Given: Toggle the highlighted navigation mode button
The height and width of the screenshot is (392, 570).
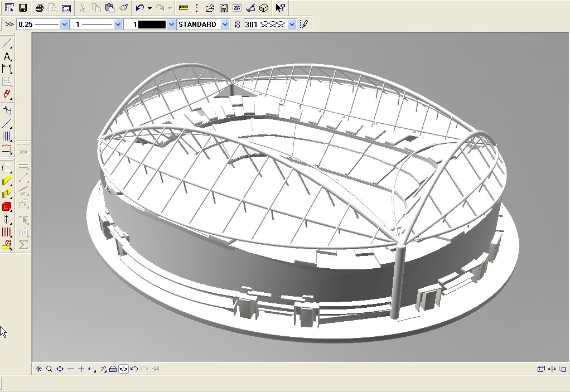Looking at the screenshot, I should click(x=124, y=369).
